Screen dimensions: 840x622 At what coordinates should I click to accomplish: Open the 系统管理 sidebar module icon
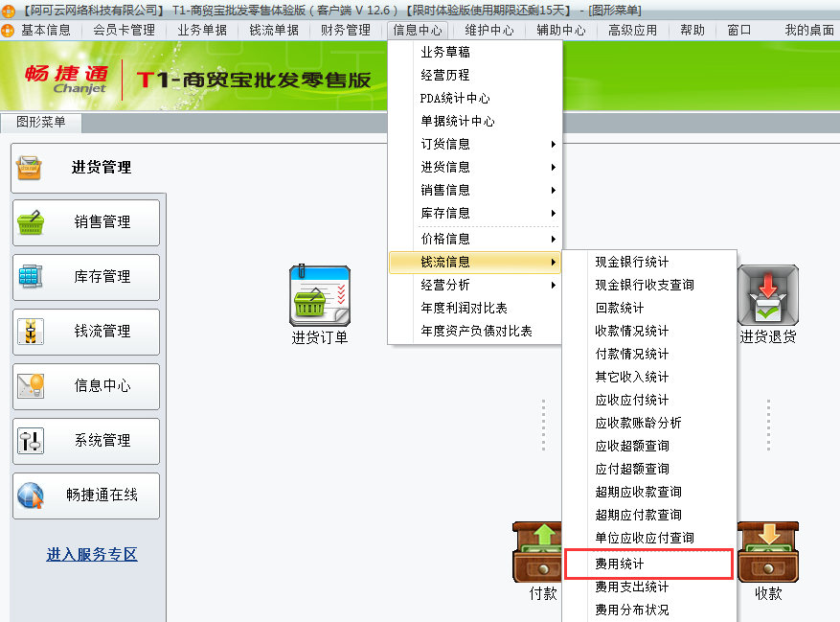[86, 441]
